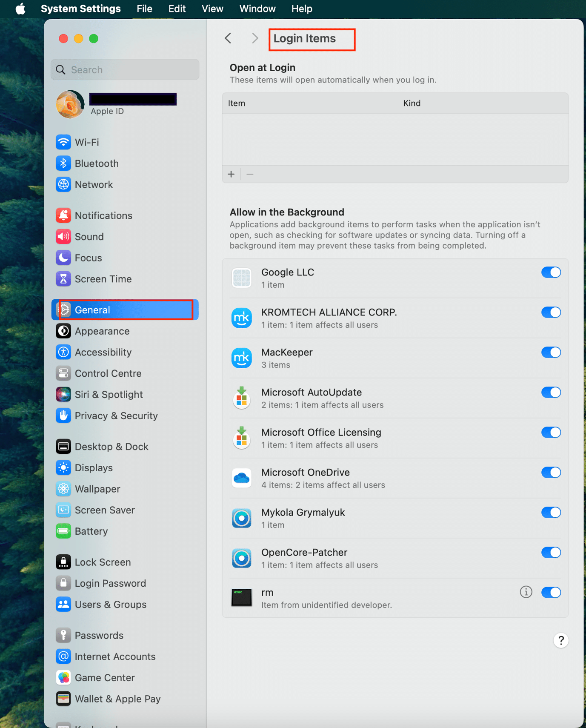586x728 pixels.
Task: Disable Google LLC background item
Action: click(551, 272)
